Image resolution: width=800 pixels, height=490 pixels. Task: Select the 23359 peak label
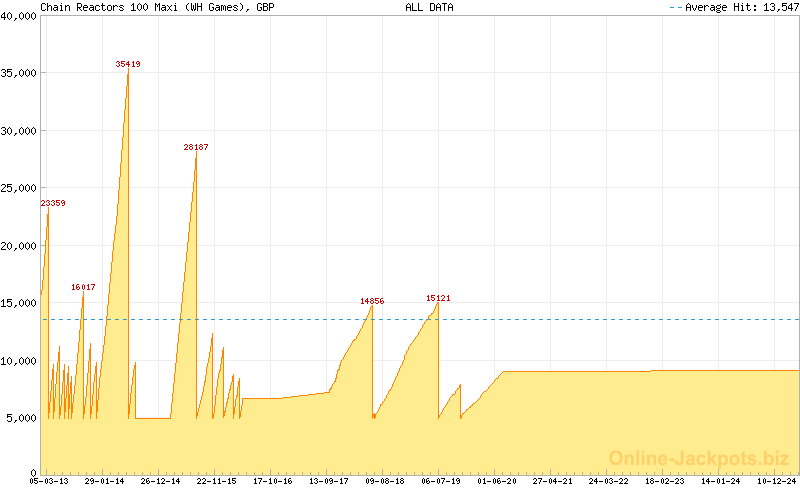pos(53,203)
